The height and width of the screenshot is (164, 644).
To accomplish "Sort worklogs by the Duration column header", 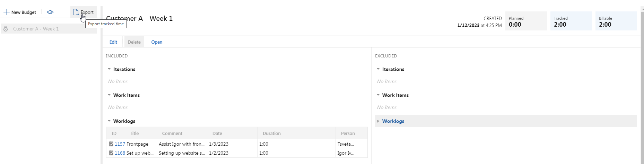I will coord(296,133).
